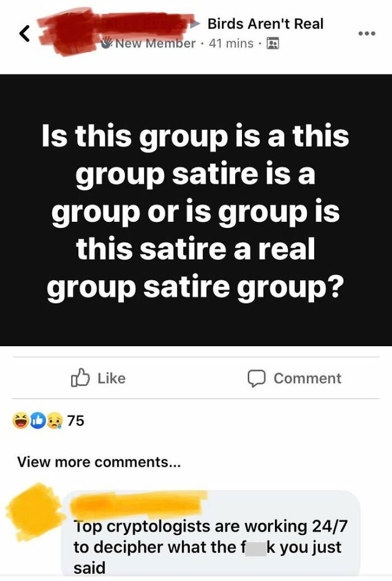Viewport: 392px width, 581px height.
Task: Click the Comment speech bubble icon
Action: 256,378
